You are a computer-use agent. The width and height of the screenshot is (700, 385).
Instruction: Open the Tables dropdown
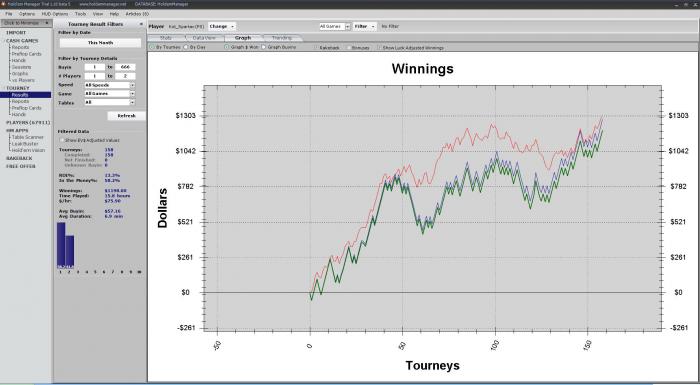pos(109,103)
